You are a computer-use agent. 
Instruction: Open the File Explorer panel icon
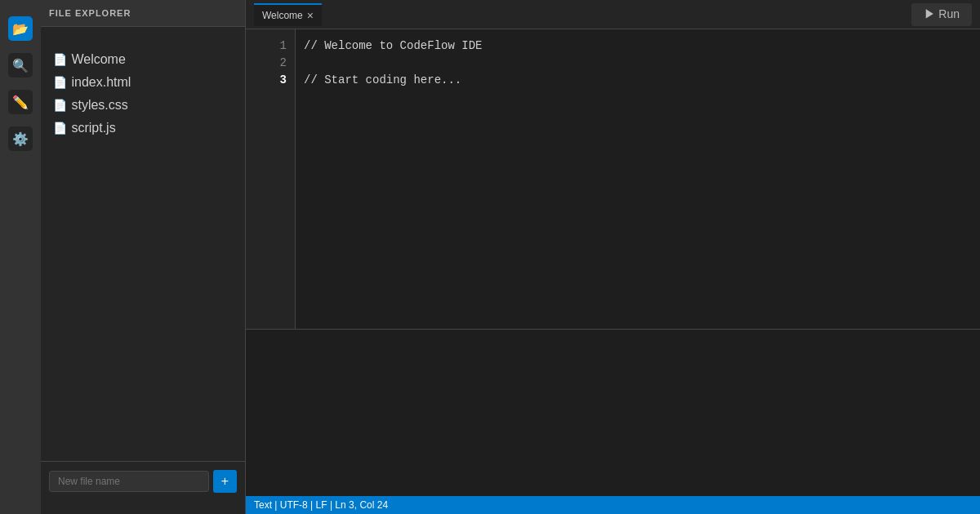[x=20, y=29]
